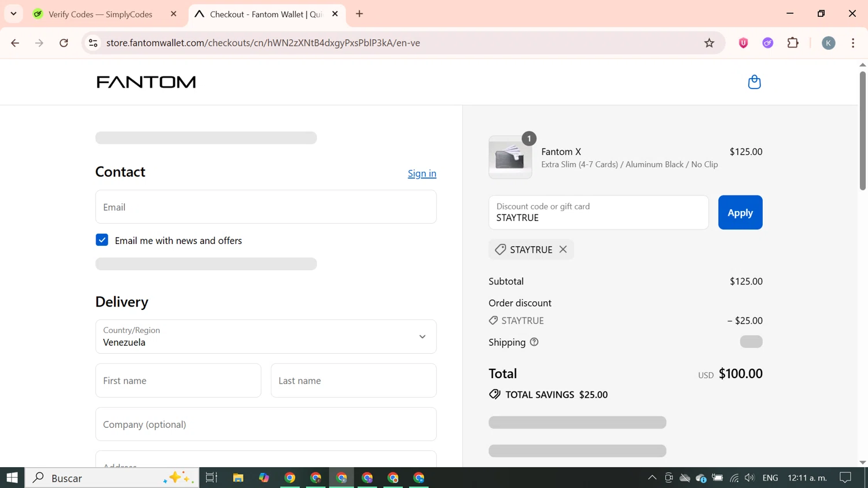Click the browser address bar URL
This screenshot has width=868, height=488.
263,43
